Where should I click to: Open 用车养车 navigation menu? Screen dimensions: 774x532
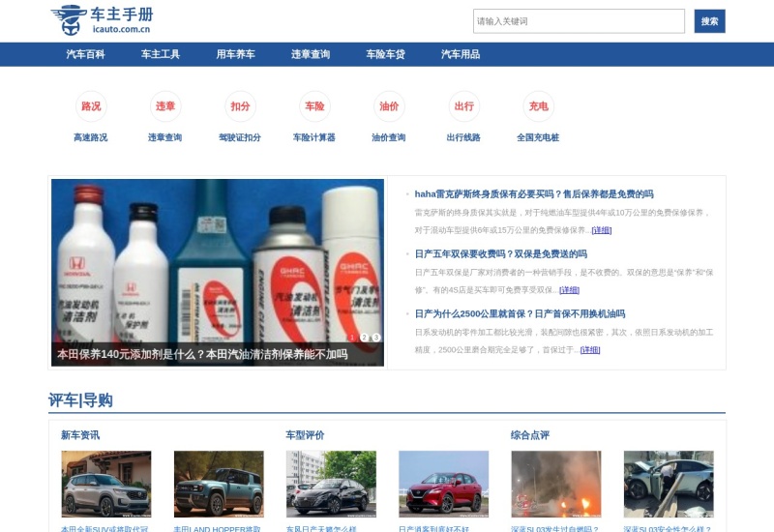(235, 54)
